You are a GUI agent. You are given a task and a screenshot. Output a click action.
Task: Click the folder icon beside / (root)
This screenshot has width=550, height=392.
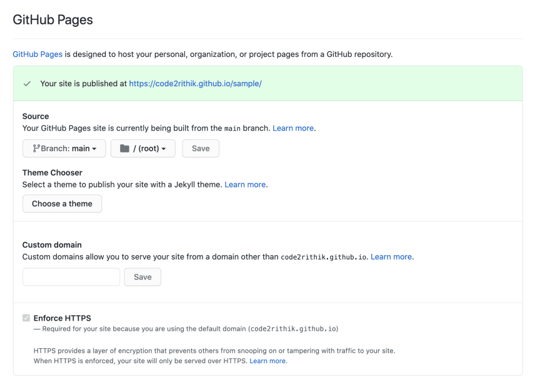pyautogui.click(x=124, y=148)
